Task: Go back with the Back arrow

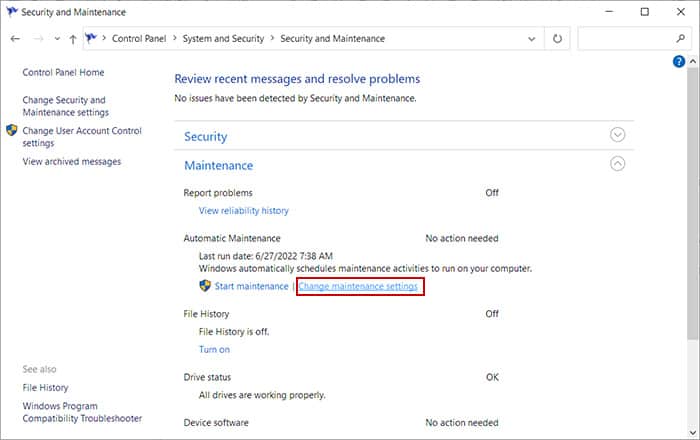Action: [15, 39]
